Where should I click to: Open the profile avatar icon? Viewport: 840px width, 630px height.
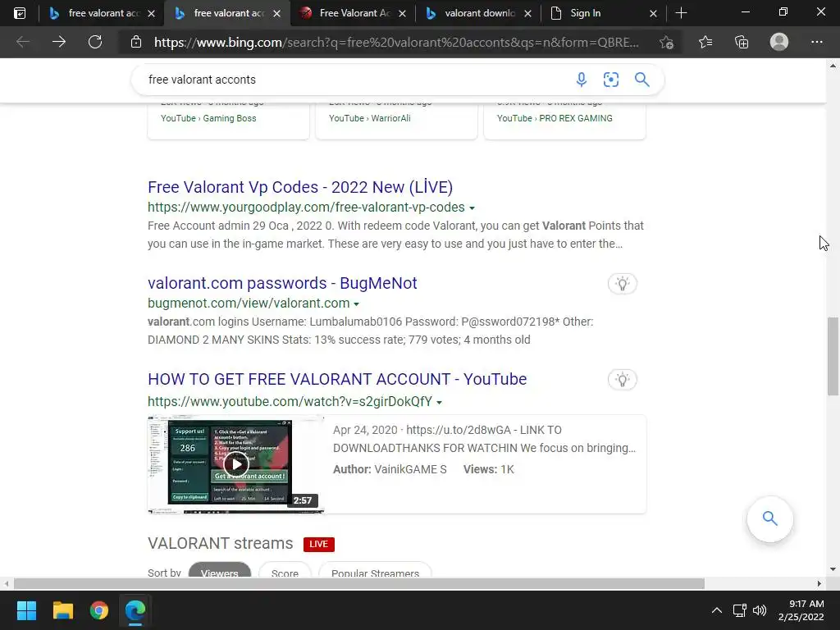click(x=779, y=42)
